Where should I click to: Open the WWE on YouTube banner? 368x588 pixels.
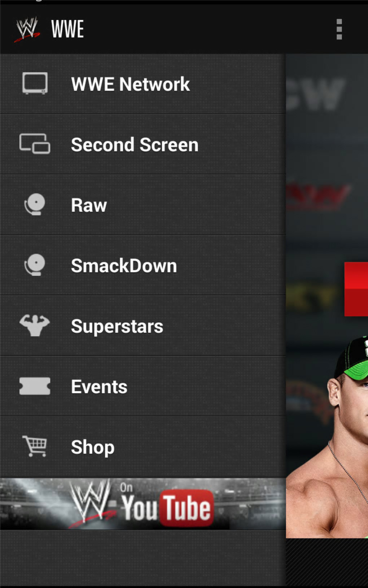tap(143, 504)
